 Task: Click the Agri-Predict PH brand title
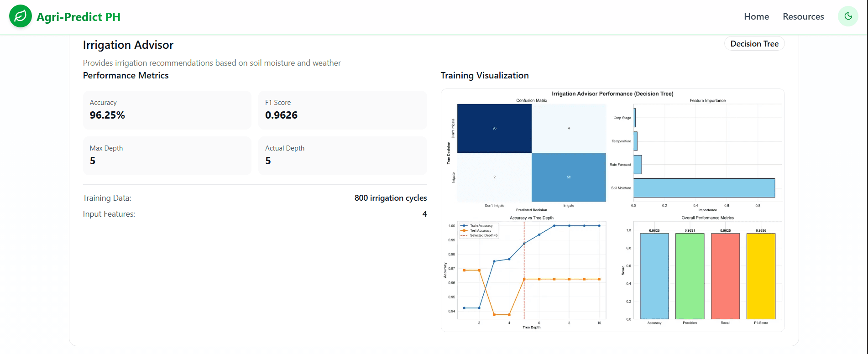[x=78, y=17]
